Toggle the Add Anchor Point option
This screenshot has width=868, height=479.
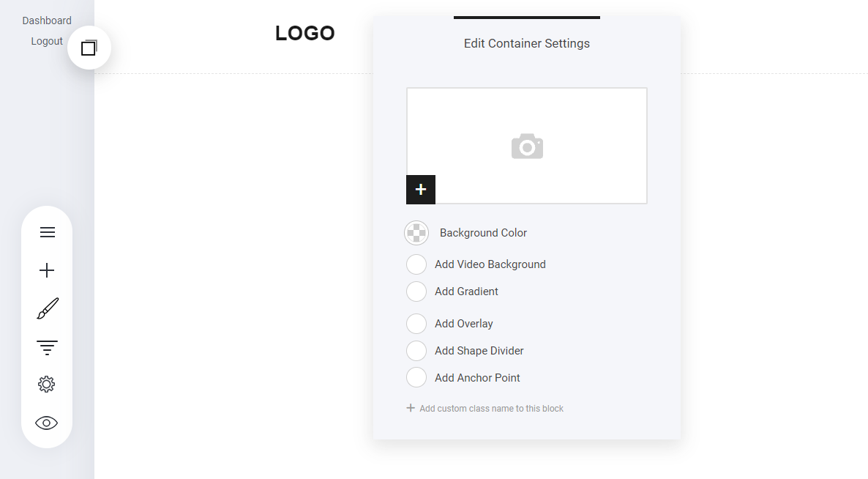416,378
